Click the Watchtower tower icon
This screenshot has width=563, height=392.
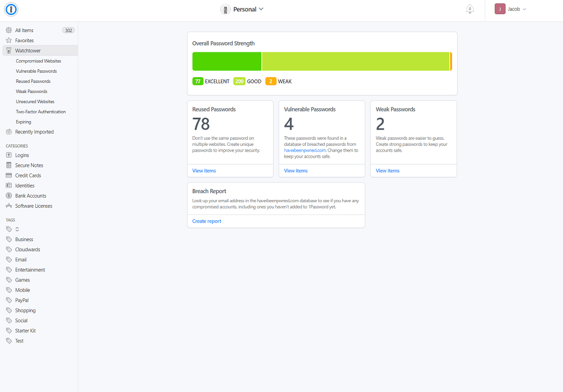[x=9, y=50]
